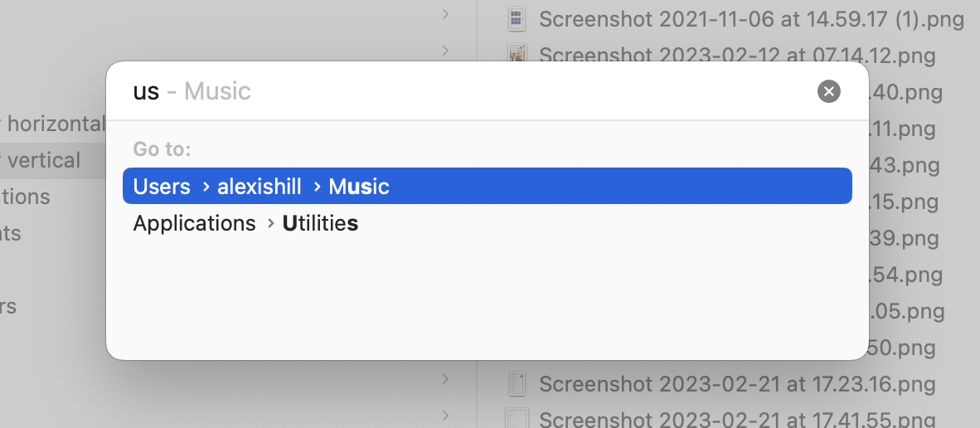Viewport: 980px width, 428px height.
Task: Select the Users › alexishill › Music suggestion
Action: tap(487, 187)
